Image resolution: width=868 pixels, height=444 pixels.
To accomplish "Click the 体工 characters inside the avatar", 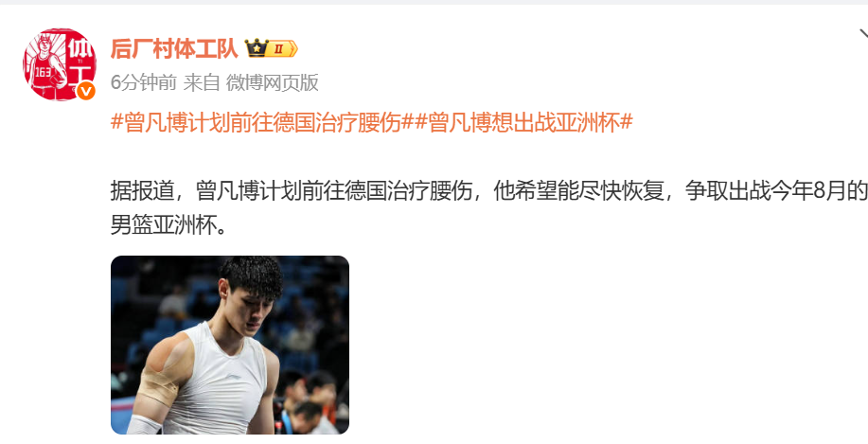I will point(80,61).
